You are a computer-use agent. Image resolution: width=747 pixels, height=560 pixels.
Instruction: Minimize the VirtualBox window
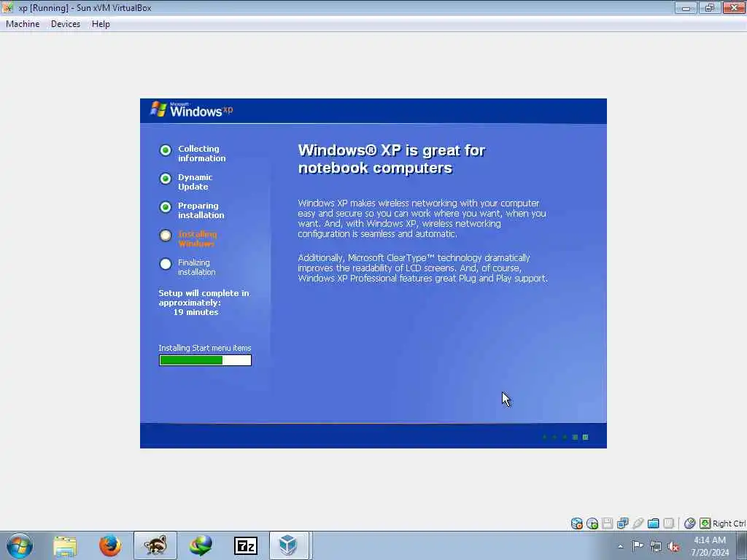click(x=686, y=7)
